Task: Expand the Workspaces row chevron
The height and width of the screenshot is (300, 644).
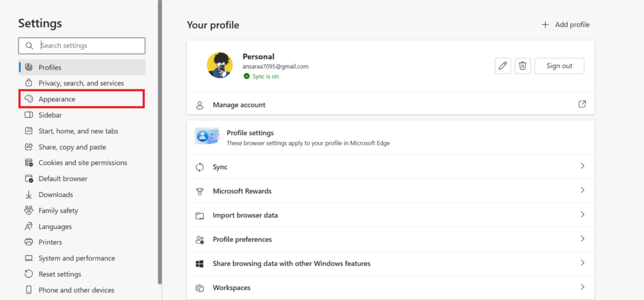Action: click(x=582, y=287)
